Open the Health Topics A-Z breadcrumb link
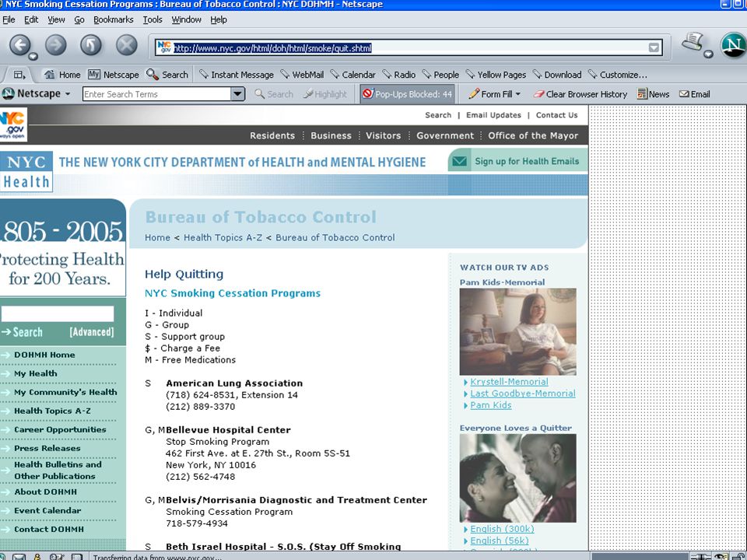Image resolution: width=747 pixels, height=560 pixels. point(223,238)
